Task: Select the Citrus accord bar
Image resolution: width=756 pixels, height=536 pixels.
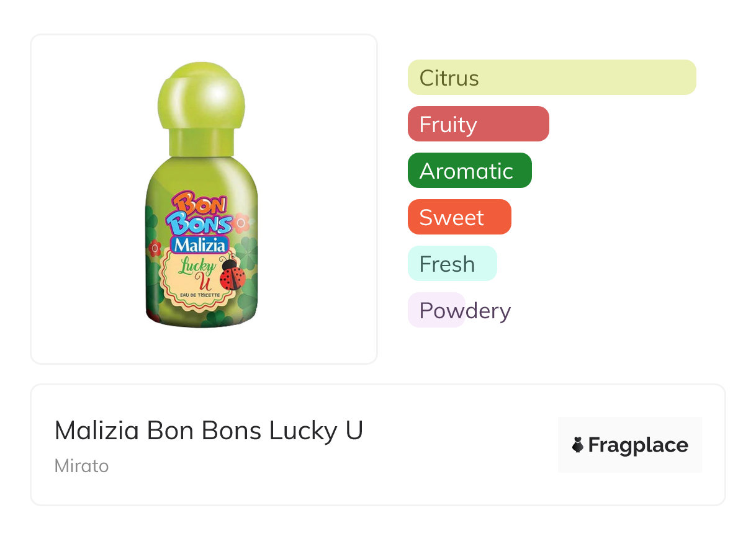Action: click(x=551, y=78)
